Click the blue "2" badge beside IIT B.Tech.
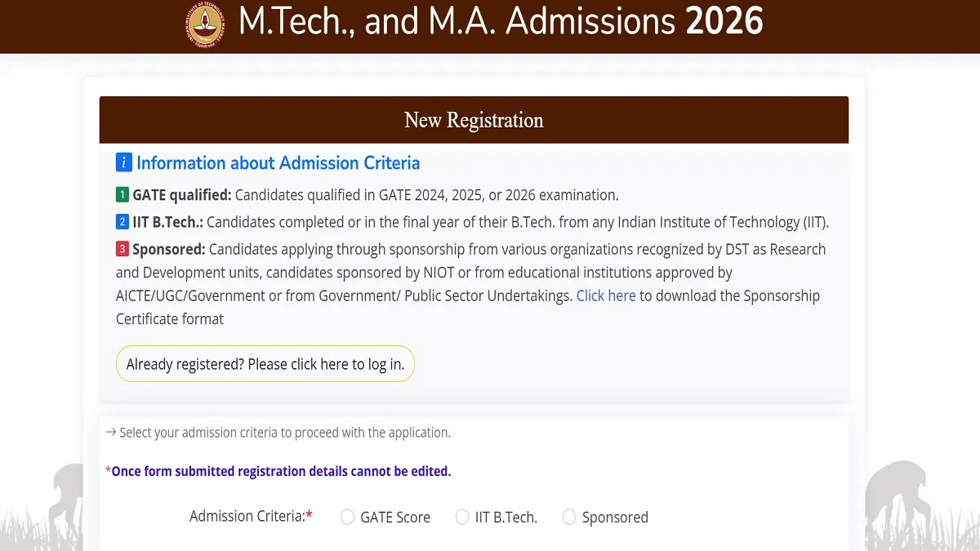Viewport: 980px width, 551px height. [x=122, y=221]
